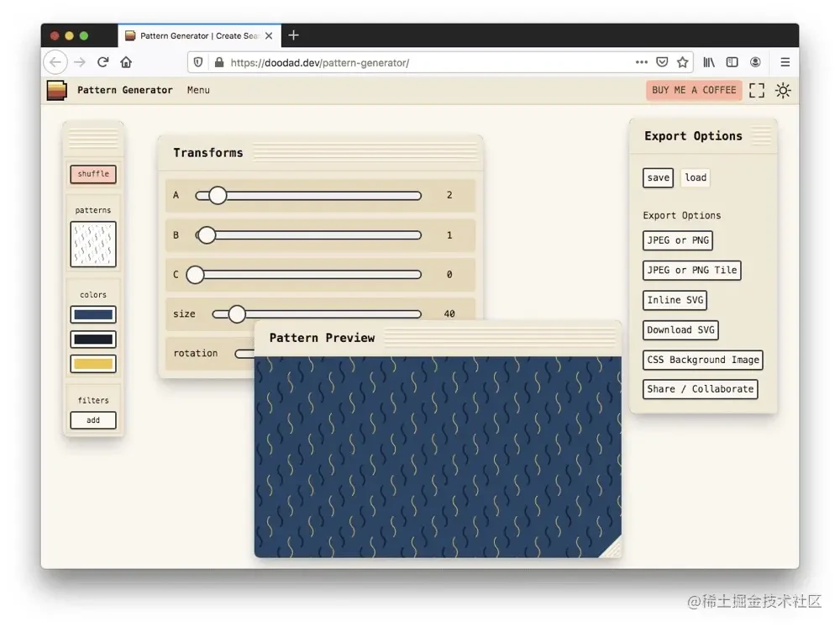Toggle the sidebar view icon
The image size is (840, 627).
(x=732, y=62)
